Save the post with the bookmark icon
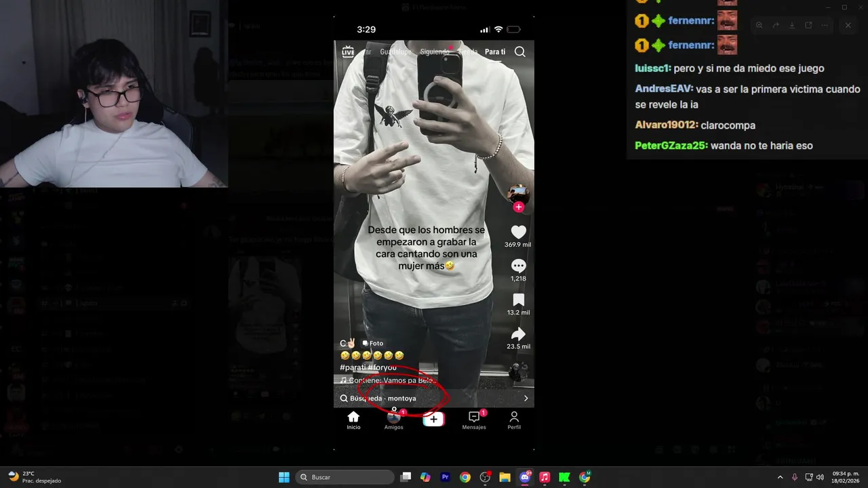 (518, 300)
